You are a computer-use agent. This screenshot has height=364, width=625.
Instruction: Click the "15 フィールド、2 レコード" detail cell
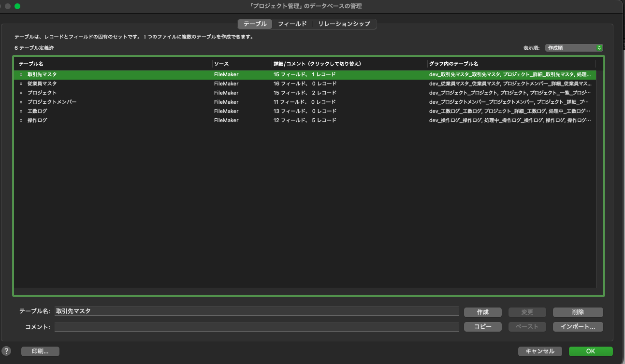pyautogui.click(x=305, y=93)
